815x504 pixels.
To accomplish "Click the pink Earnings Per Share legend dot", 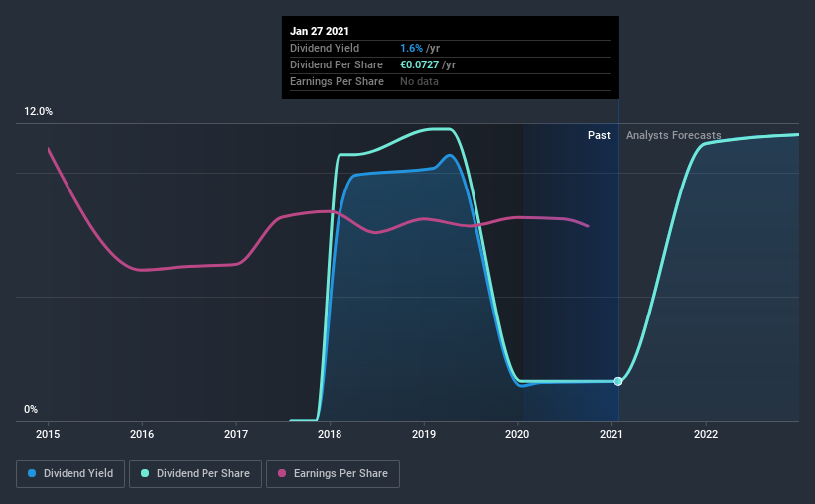I will (282, 473).
